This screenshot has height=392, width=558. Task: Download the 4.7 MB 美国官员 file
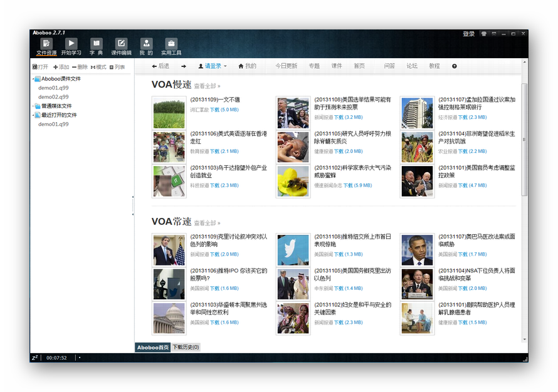(473, 185)
